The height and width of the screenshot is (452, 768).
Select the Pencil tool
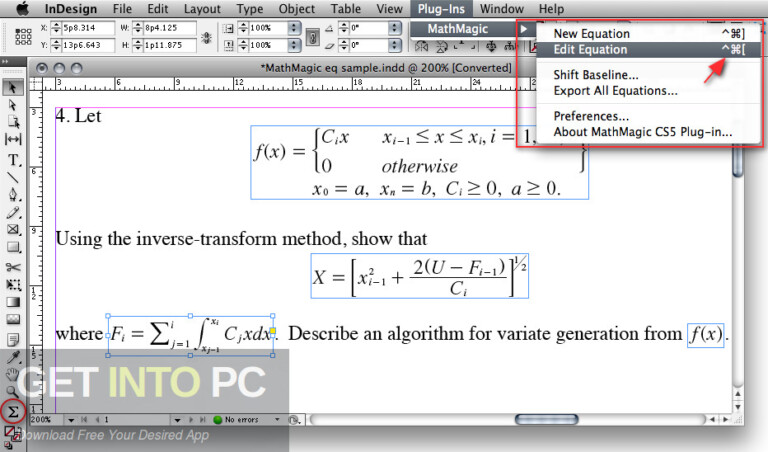pyautogui.click(x=13, y=213)
